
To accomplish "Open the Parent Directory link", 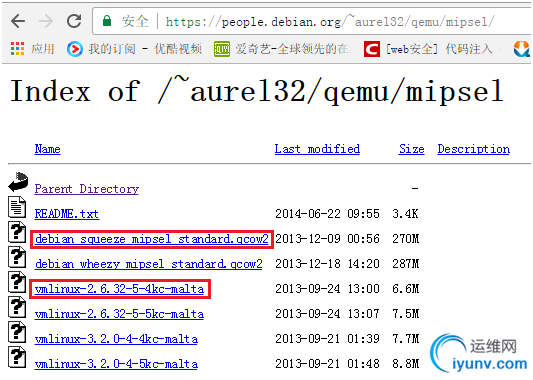I will tap(87, 189).
